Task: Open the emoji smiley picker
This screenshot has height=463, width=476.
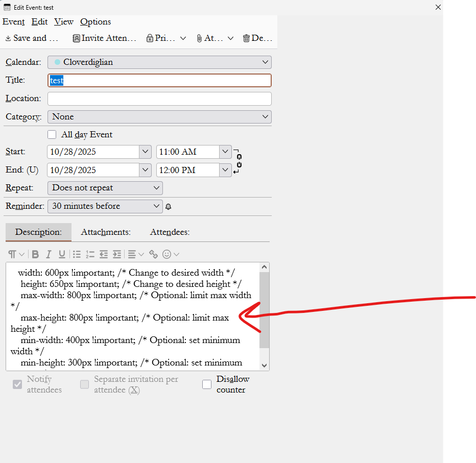Action: [x=171, y=254]
